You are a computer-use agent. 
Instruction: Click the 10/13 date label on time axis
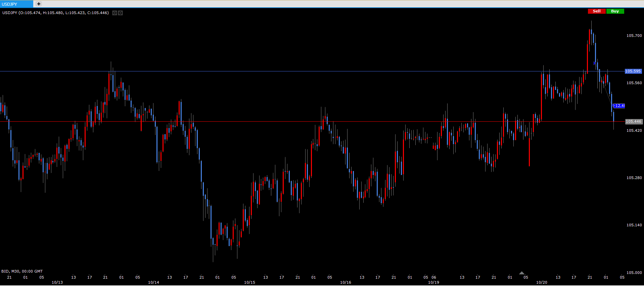tap(57, 282)
